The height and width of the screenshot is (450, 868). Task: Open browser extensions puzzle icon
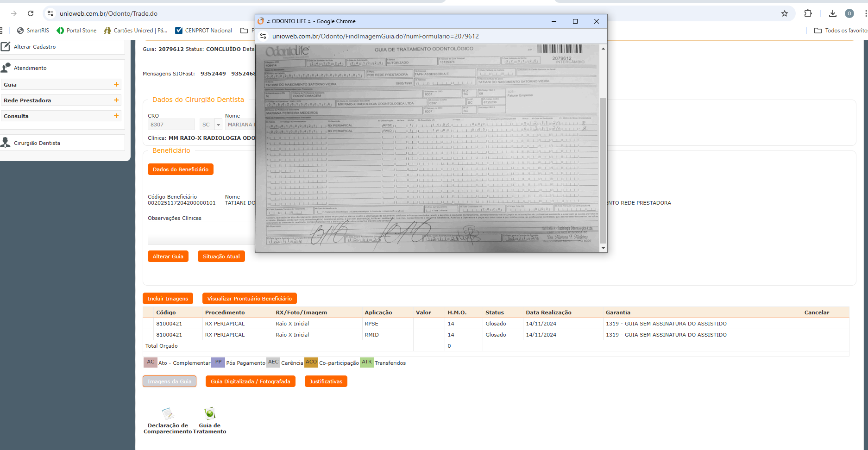(808, 13)
